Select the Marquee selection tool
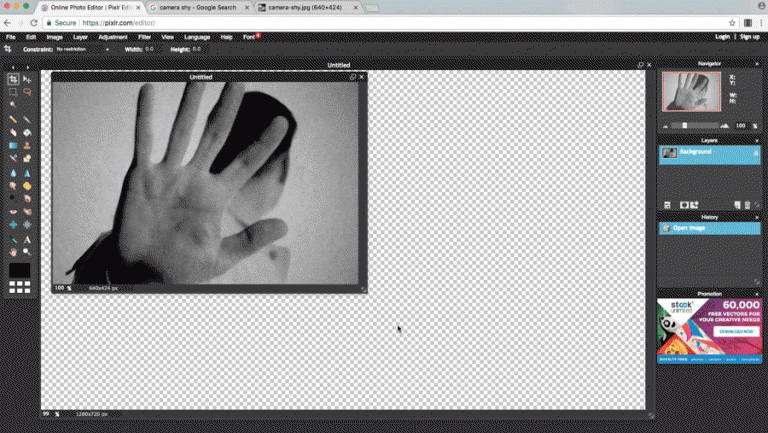768x433 pixels. 13,92
